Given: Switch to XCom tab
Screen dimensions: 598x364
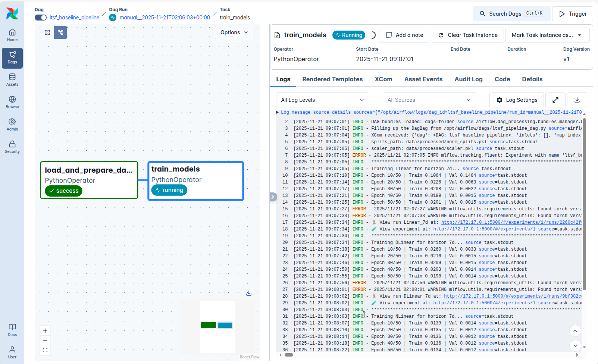Looking at the screenshot, I should pos(383,79).
